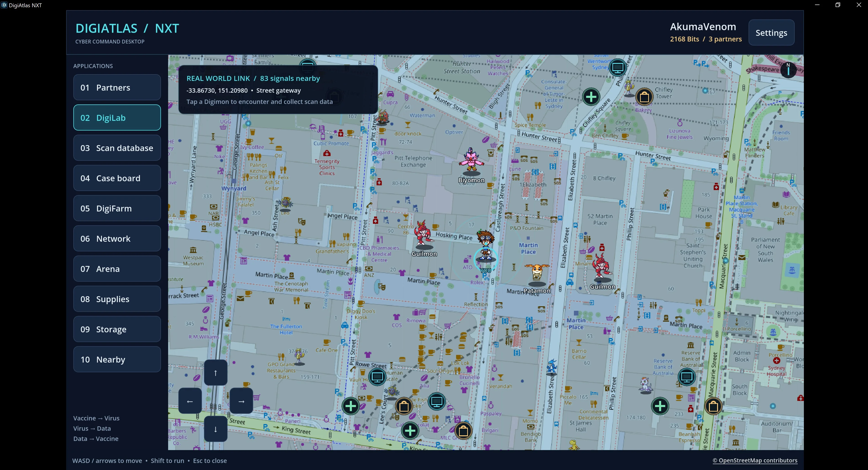Click the move right arrow button
Image resolution: width=868 pixels, height=470 pixels.
241,401
